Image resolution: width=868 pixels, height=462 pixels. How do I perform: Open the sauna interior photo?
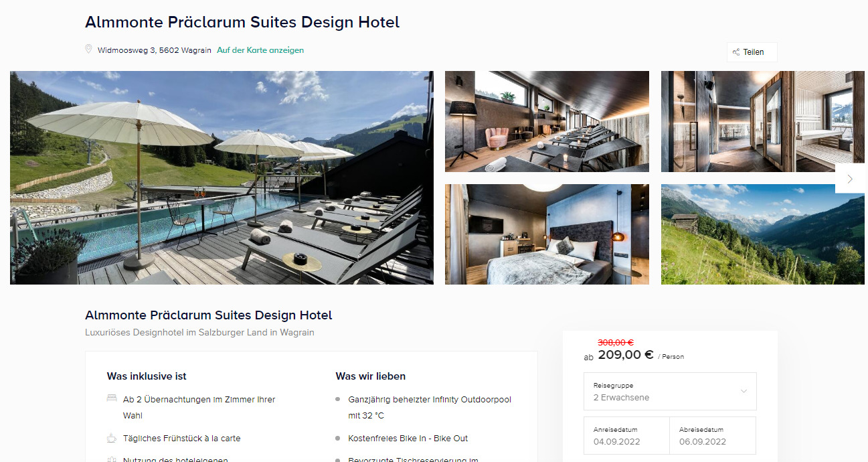coord(762,121)
